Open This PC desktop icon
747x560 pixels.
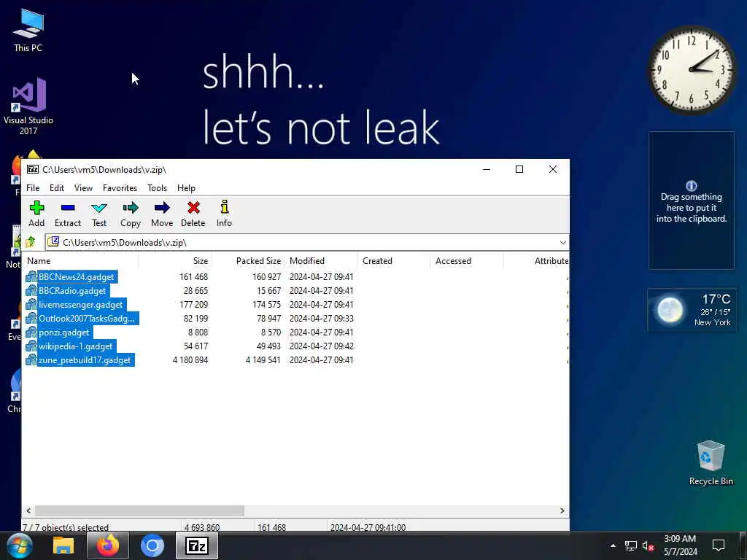pyautogui.click(x=28, y=29)
